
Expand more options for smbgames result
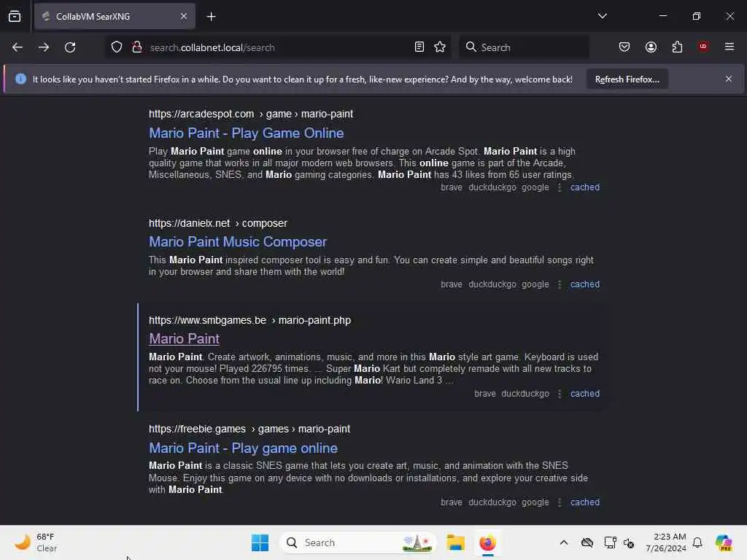coord(560,394)
